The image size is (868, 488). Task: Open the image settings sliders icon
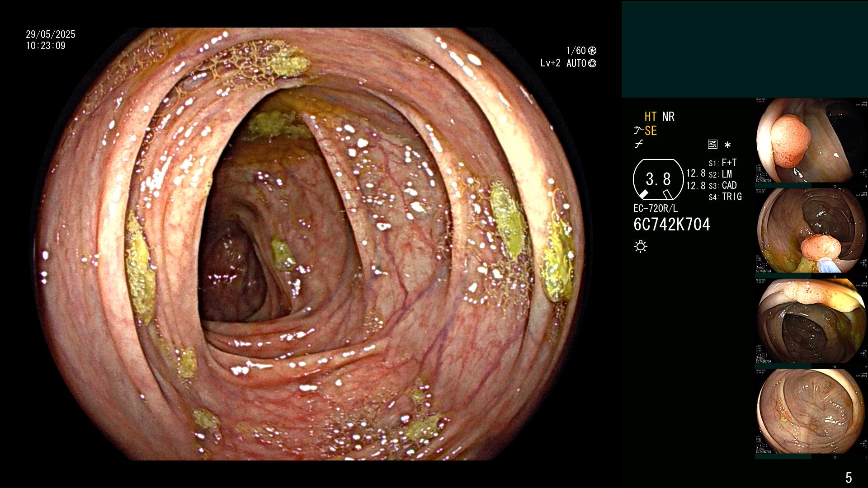point(712,144)
